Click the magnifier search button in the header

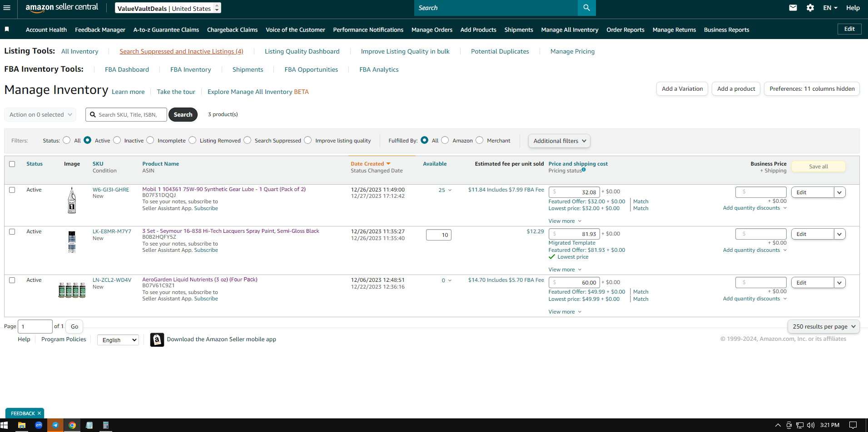(x=586, y=8)
